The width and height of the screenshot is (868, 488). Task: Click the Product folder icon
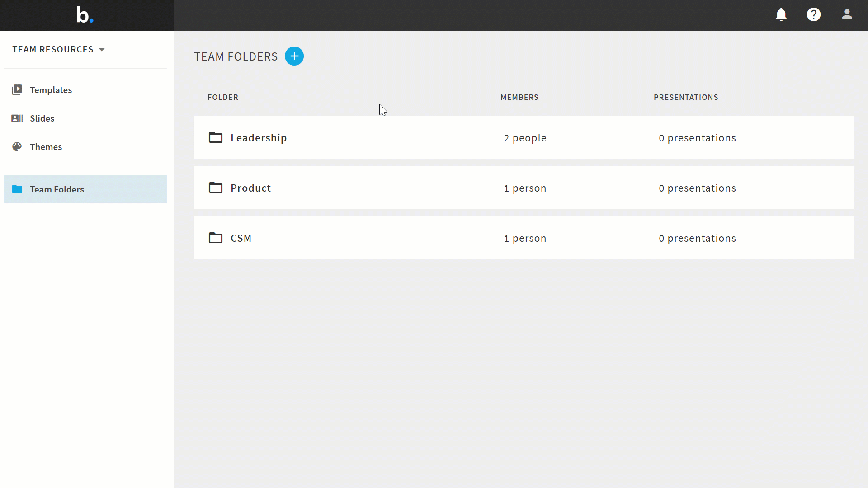[216, 188]
